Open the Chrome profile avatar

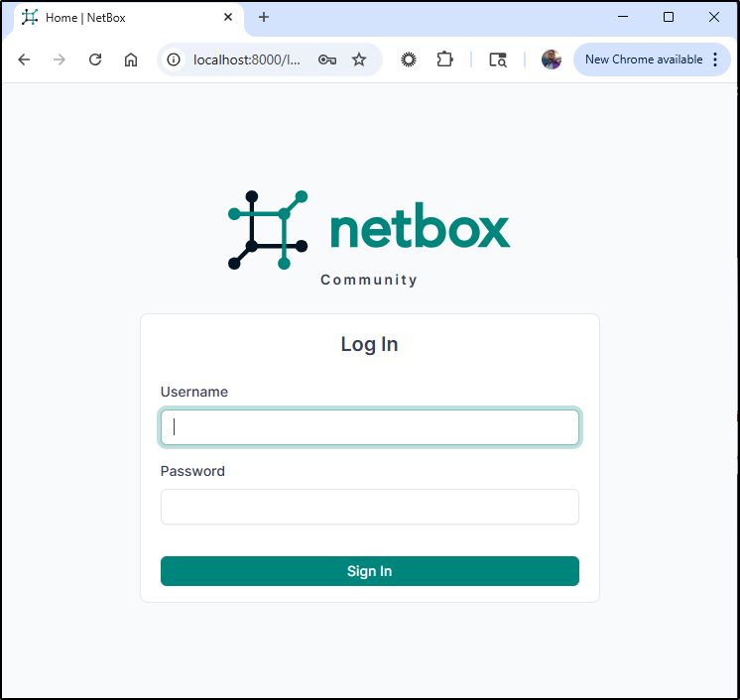pyautogui.click(x=552, y=59)
